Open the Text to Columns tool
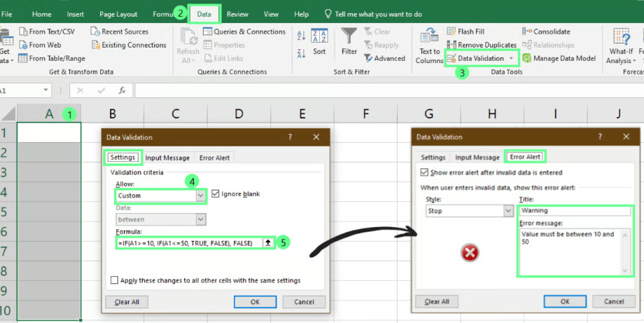This screenshot has height=323, width=644. tap(429, 39)
